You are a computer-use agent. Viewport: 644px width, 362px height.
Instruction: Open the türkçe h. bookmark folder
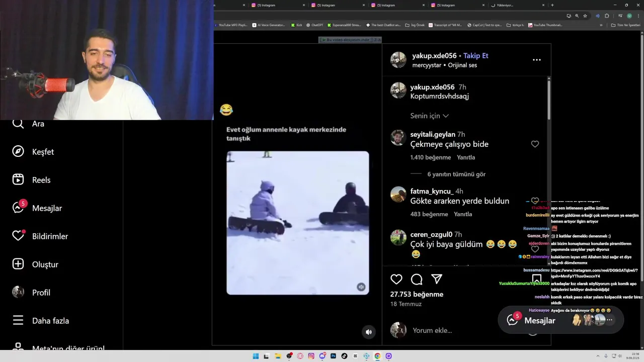[x=515, y=25]
